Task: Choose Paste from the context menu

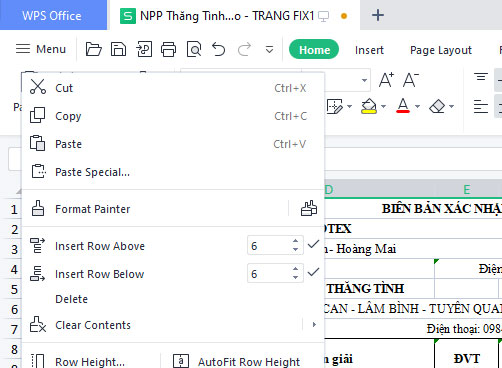Action: [x=173, y=144]
